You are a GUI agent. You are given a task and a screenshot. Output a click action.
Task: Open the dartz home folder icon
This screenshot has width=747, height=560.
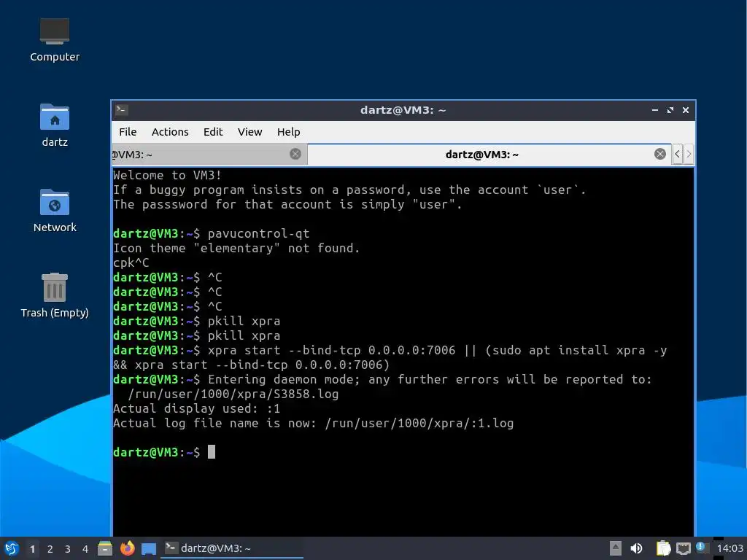pyautogui.click(x=54, y=125)
